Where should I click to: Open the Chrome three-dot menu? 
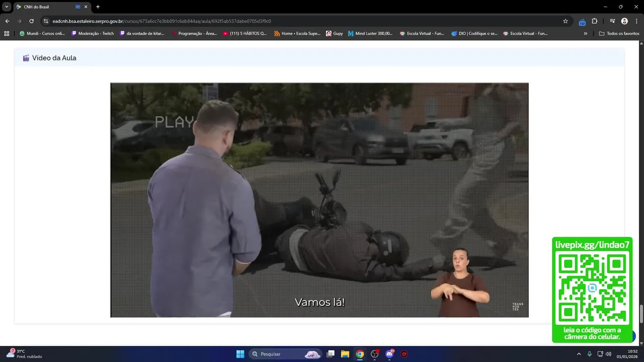click(x=636, y=21)
